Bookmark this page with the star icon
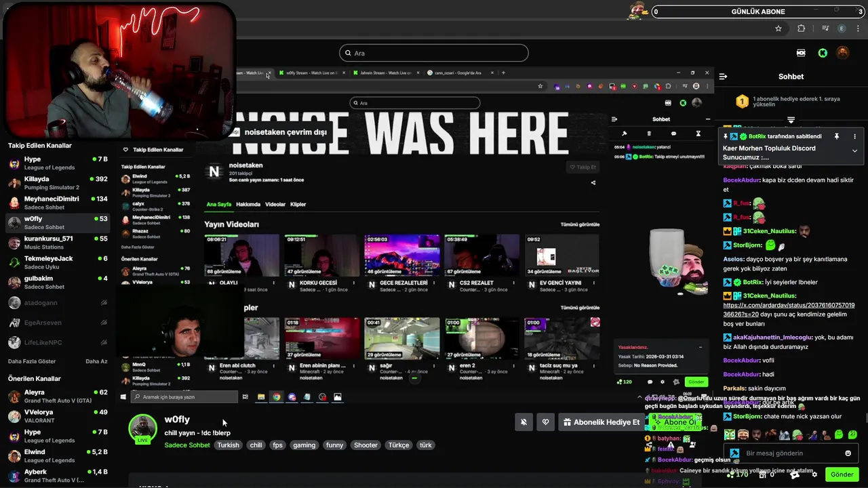The height and width of the screenshot is (488, 868). [x=778, y=28]
